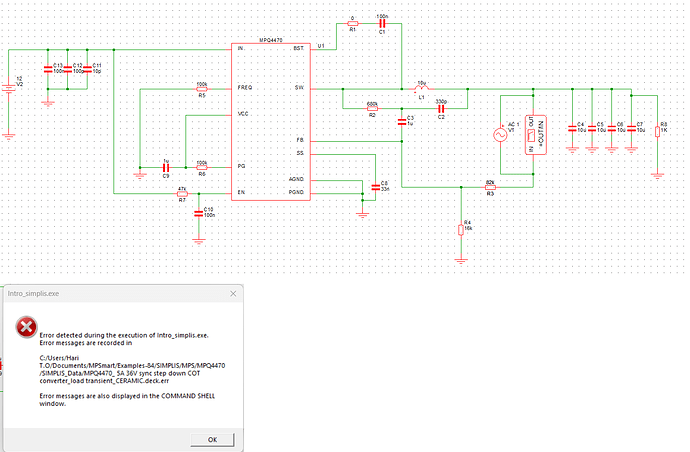The width and height of the screenshot is (690, 452).
Task: Click OK in the error dialog
Action: 212,438
